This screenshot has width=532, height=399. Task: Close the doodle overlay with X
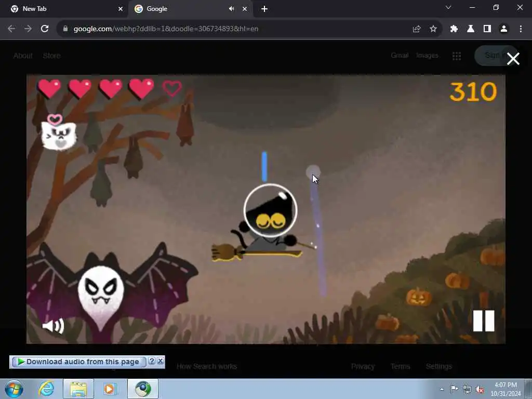[513, 59]
